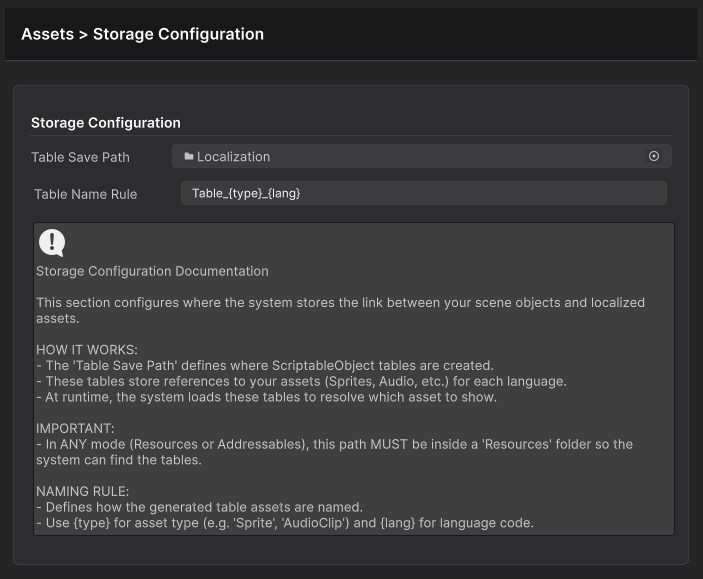
Task: Click the Table Save Path label
Action: (80, 157)
